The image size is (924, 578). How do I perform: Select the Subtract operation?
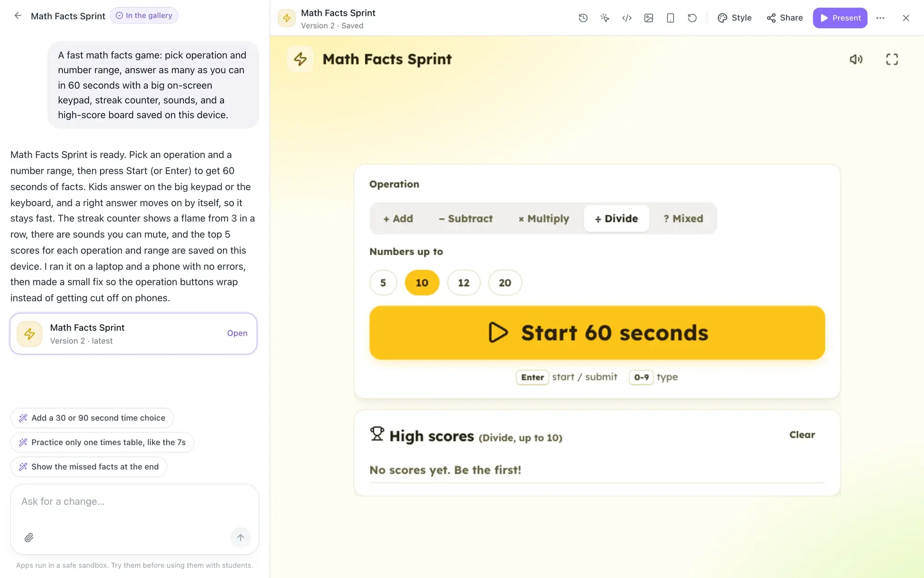point(466,219)
